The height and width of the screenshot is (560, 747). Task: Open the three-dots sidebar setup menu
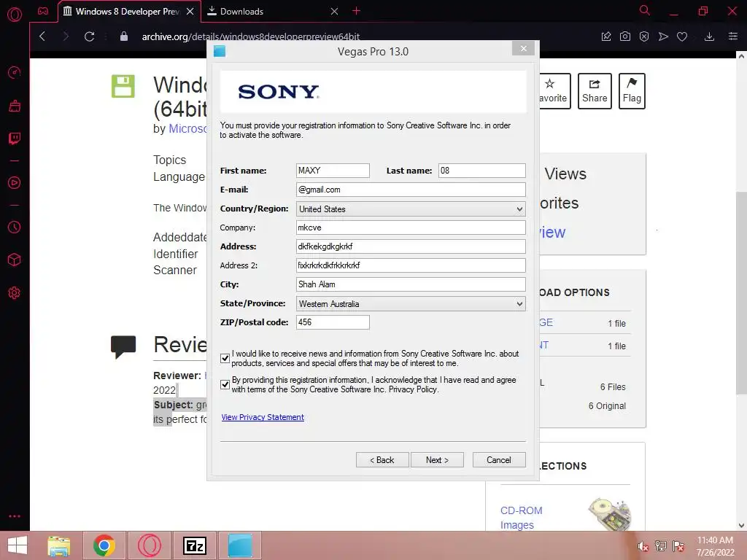tap(15, 516)
